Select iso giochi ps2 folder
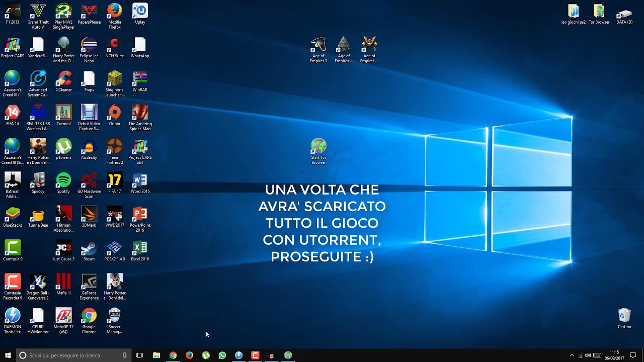Viewport: 644px width, 362px height. [x=574, y=14]
